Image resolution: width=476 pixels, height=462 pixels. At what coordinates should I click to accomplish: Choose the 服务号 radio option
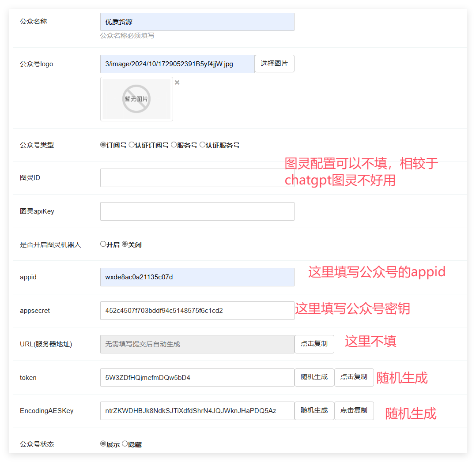[x=174, y=145]
